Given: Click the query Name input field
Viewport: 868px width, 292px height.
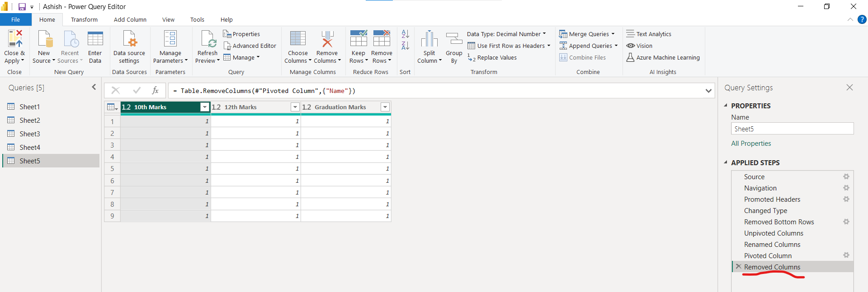Looking at the screenshot, I should click(792, 129).
